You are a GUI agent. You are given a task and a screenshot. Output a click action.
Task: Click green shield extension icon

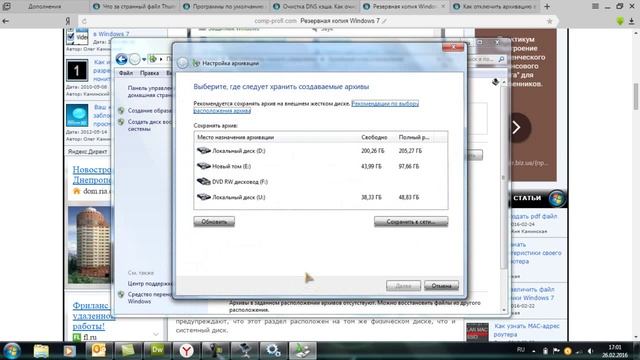coord(620,21)
